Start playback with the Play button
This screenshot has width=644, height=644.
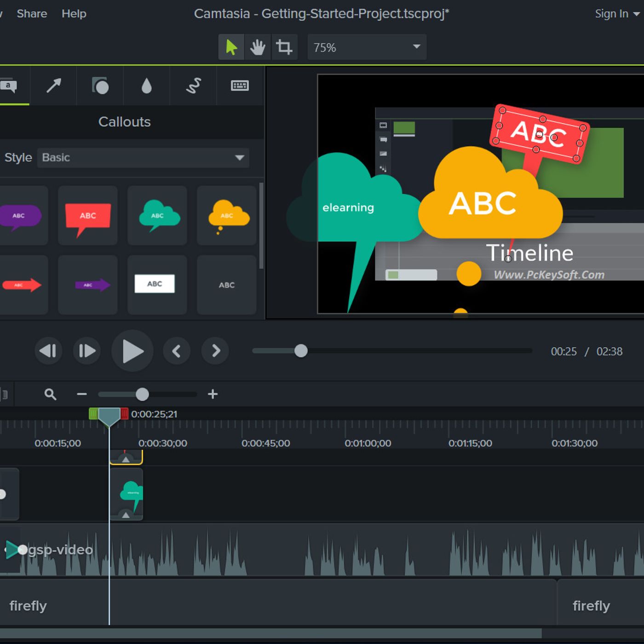point(132,351)
